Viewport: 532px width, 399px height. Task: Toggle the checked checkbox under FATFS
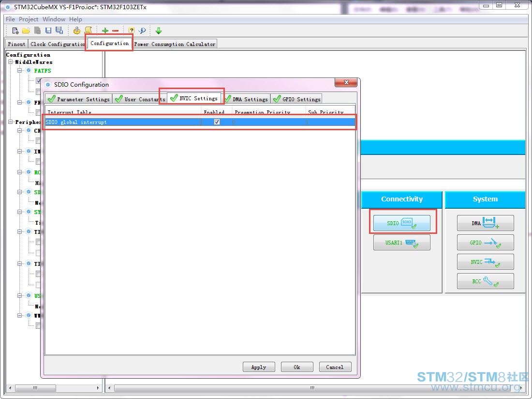point(38,81)
